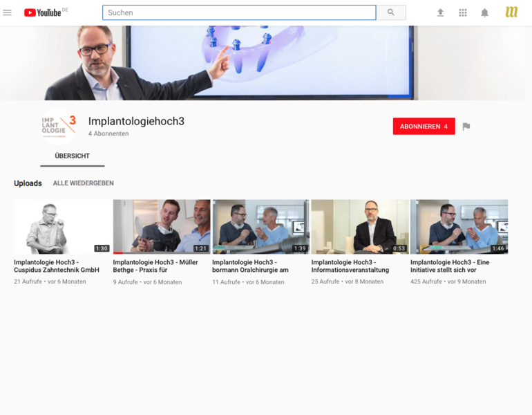This screenshot has width=532, height=415.
Task: Open the Müller Bethge video thumbnail
Action: point(161,227)
